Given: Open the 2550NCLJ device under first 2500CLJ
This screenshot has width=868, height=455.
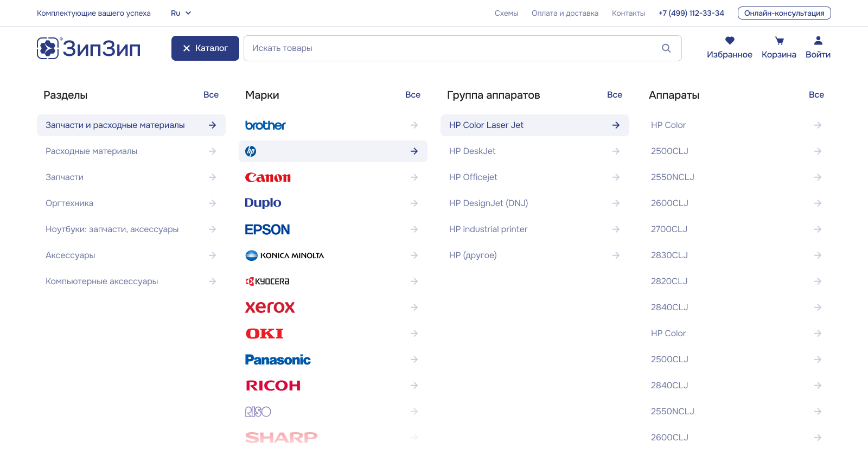Looking at the screenshot, I should pos(737,177).
